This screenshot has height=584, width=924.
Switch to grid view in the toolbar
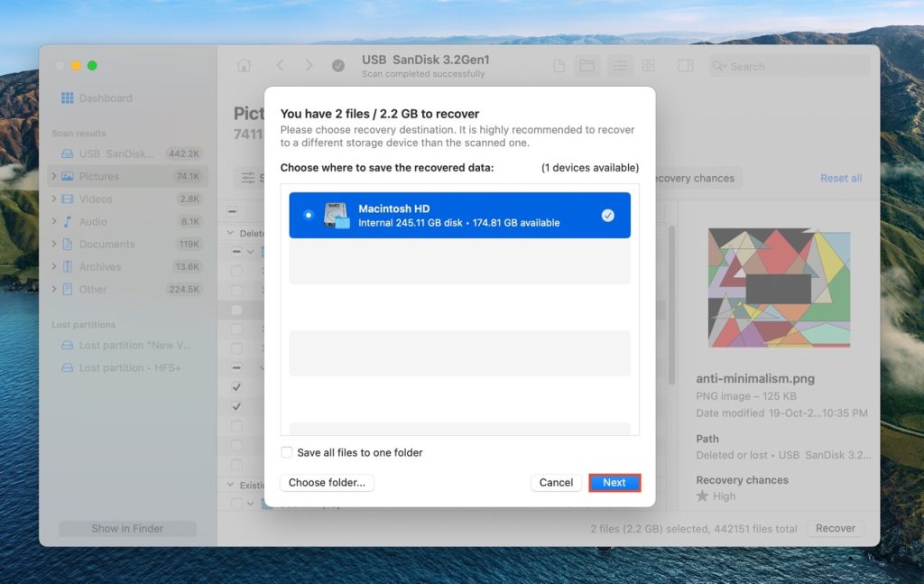(x=649, y=65)
